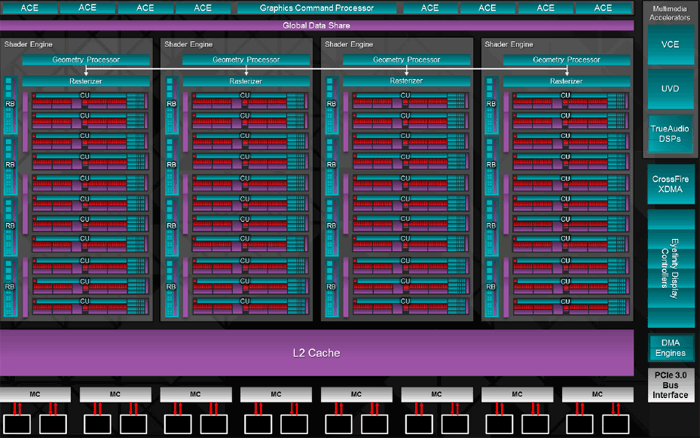Click the CrossFire XDMA block
700x438 pixels.
pos(670,185)
